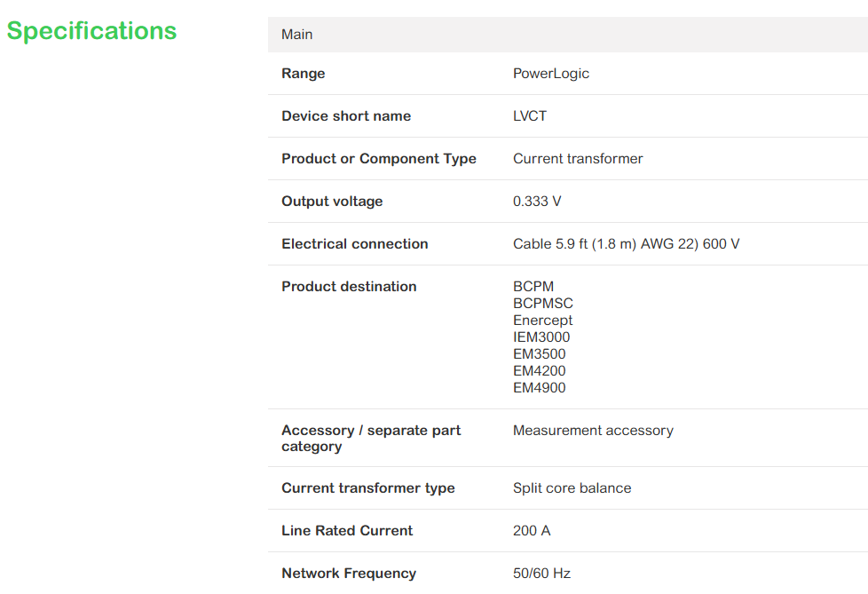868x594 pixels.
Task: Click the Accessory / separate part category label
Action: pyautogui.click(x=371, y=439)
